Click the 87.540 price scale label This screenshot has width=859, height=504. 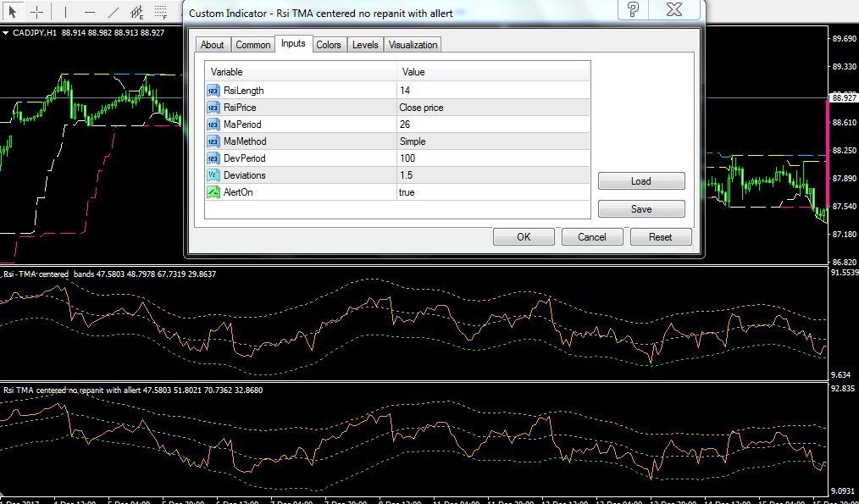tap(844, 207)
